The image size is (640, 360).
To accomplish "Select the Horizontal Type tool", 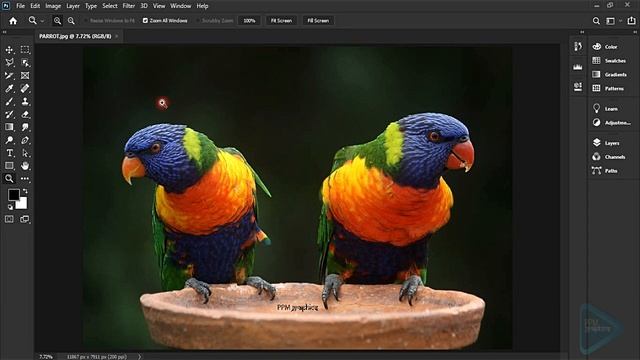I will (9, 153).
